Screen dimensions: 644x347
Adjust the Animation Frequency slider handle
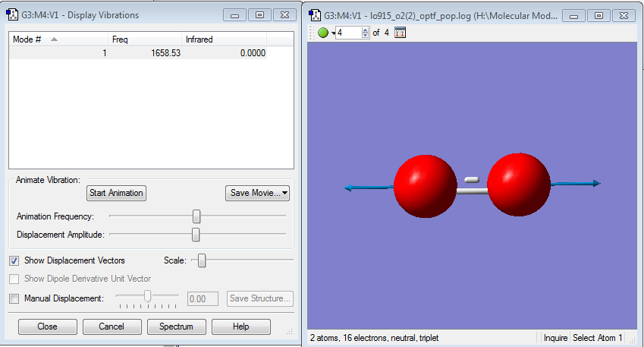pyautogui.click(x=196, y=216)
